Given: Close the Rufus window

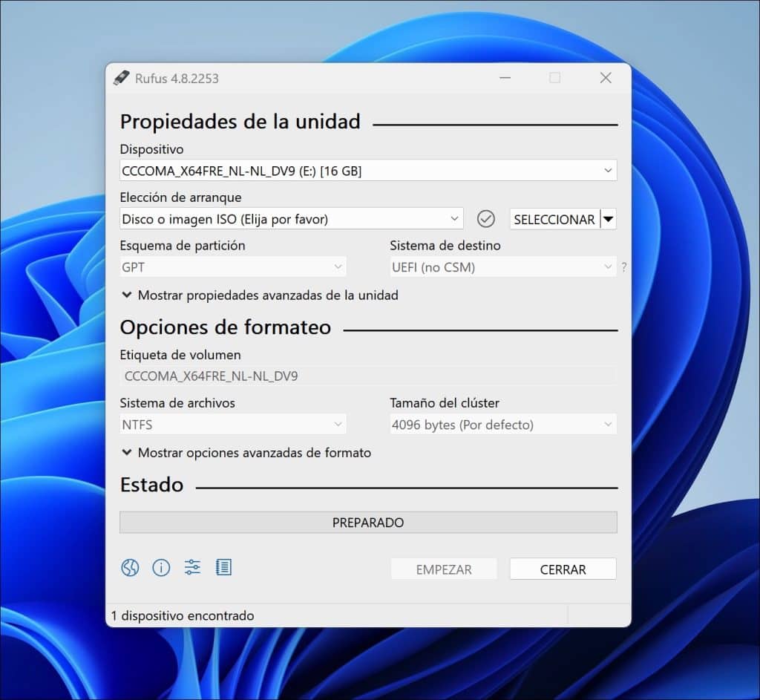Looking at the screenshot, I should tap(606, 78).
